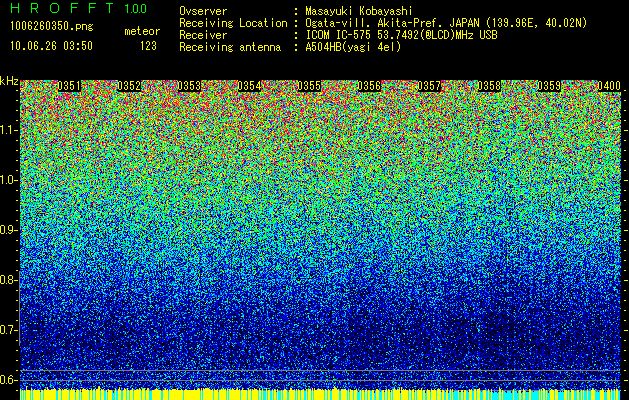
Task: Select the 0359 time marker
Action: tap(549, 86)
